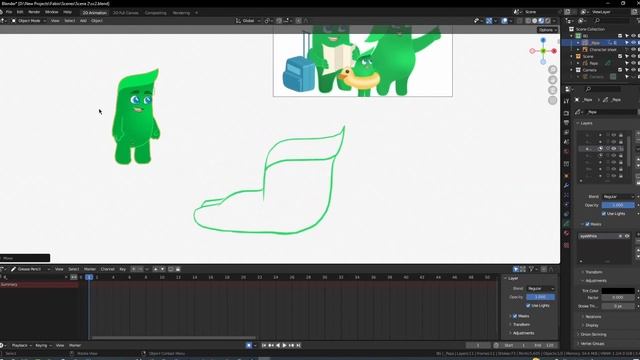Toggle viewport overlays icon
The width and height of the screenshot is (640, 360).
[x=504, y=20]
